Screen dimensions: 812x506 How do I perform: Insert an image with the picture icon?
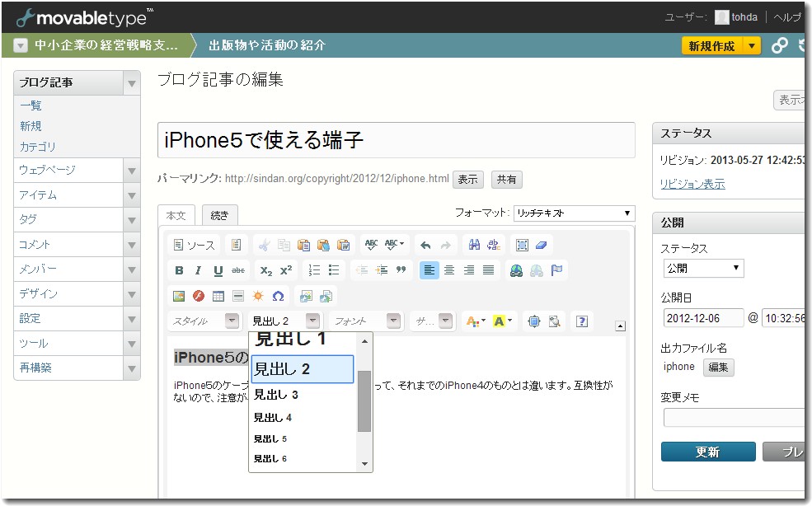click(179, 296)
